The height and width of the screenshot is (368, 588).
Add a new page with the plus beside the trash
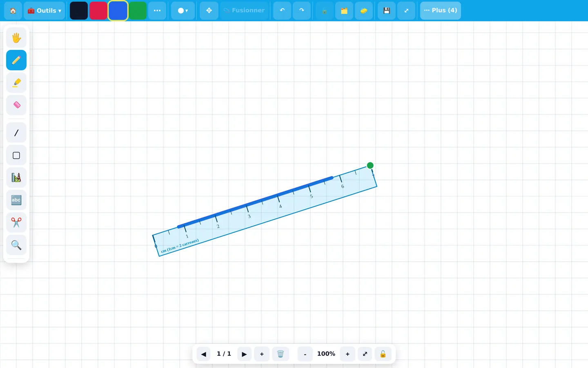(262, 354)
